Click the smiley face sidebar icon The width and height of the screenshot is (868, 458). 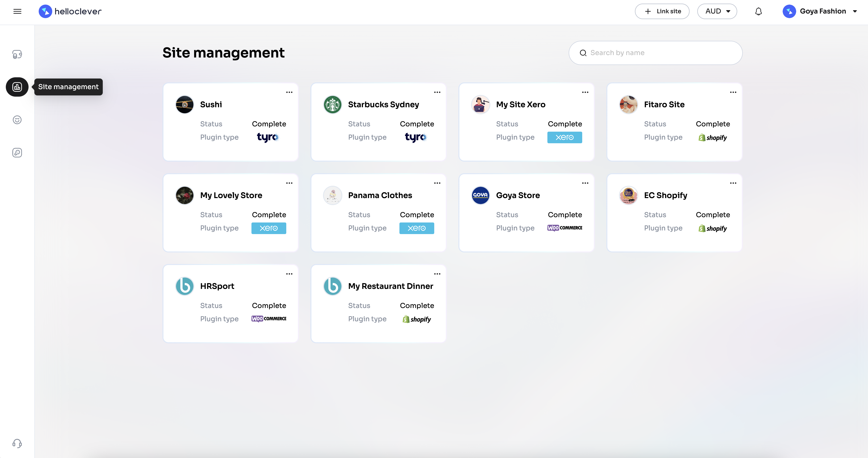point(17,120)
